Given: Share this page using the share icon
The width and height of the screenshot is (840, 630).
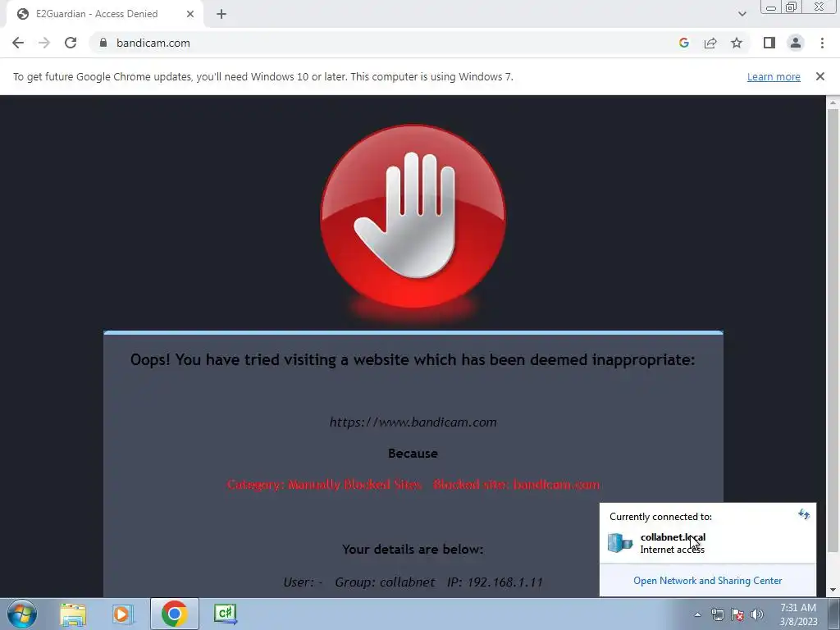Looking at the screenshot, I should 710,43.
